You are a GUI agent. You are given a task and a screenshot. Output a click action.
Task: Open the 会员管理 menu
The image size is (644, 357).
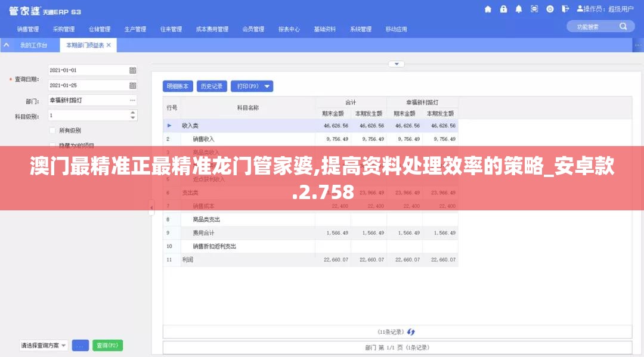pyautogui.click(x=253, y=29)
